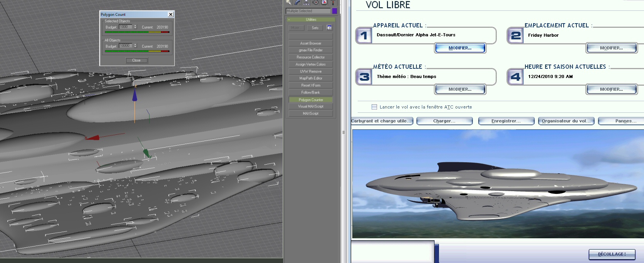Click the blue Z-axis gizmo arrow

[x=134, y=95]
